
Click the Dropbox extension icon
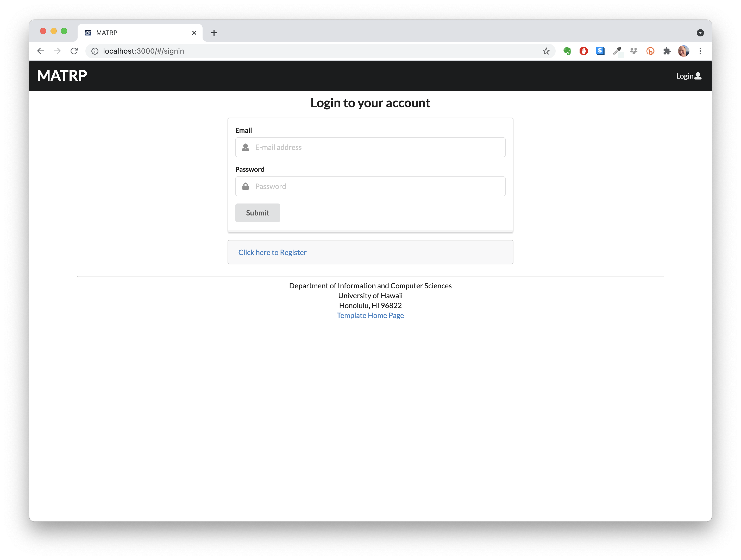[x=633, y=51]
